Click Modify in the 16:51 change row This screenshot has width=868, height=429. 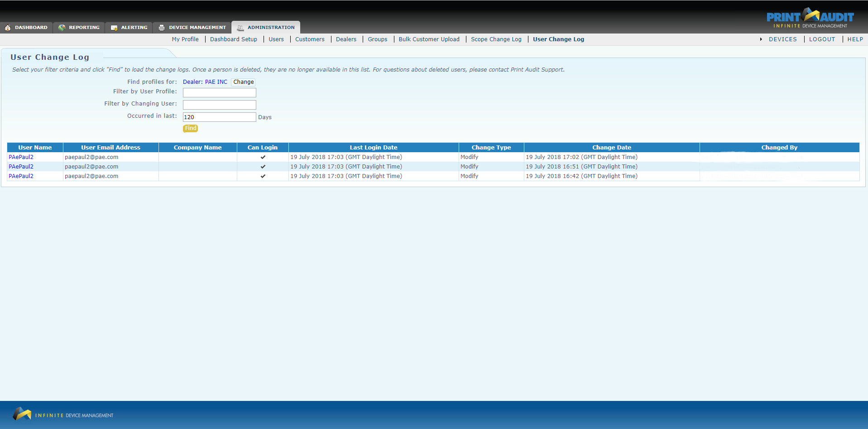pyautogui.click(x=470, y=167)
